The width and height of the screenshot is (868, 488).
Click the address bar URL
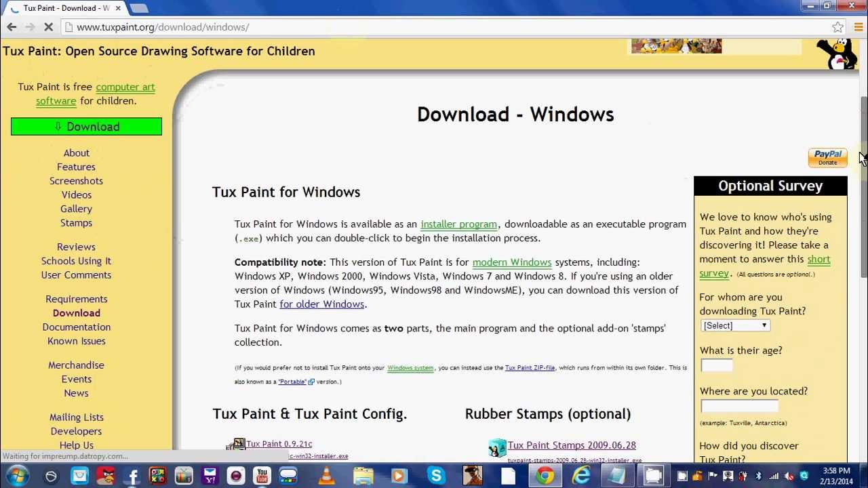click(x=163, y=27)
